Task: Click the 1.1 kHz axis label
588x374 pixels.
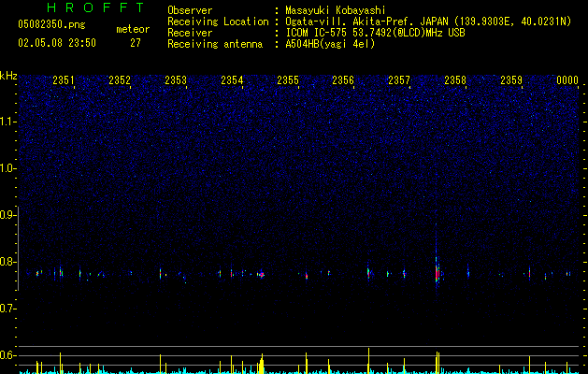Action: (7, 122)
